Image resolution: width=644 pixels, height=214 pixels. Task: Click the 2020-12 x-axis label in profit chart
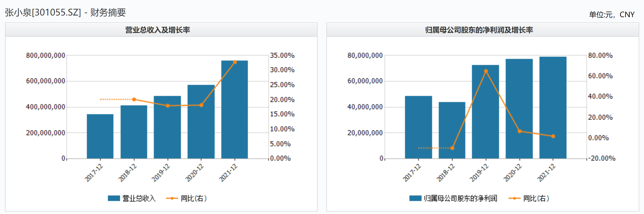513,173
